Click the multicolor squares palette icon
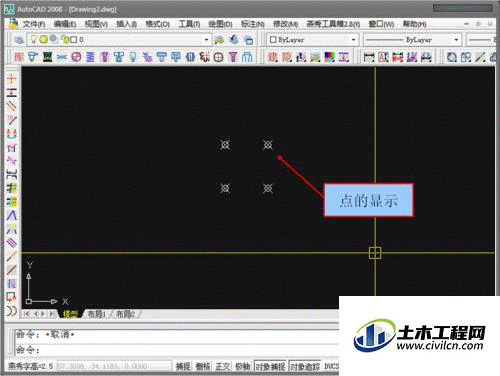The height and width of the screenshot is (376, 500). coord(330,57)
